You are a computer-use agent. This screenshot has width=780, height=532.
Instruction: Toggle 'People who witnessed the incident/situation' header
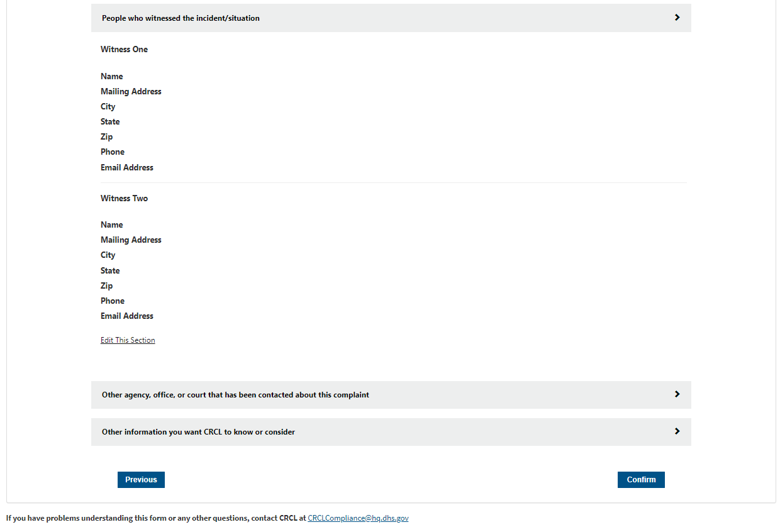click(181, 18)
